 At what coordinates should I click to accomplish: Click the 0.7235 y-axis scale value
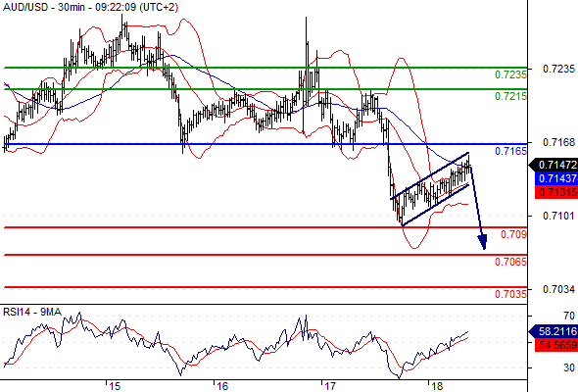pos(558,69)
